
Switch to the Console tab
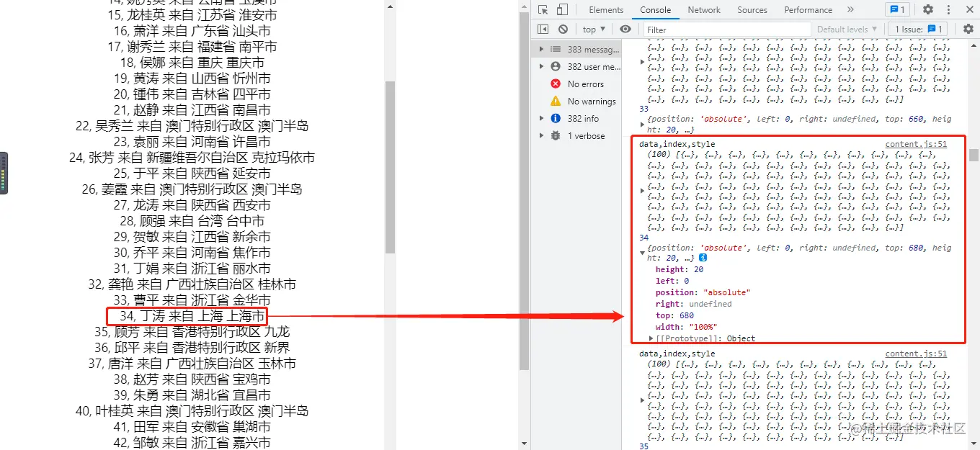(655, 10)
